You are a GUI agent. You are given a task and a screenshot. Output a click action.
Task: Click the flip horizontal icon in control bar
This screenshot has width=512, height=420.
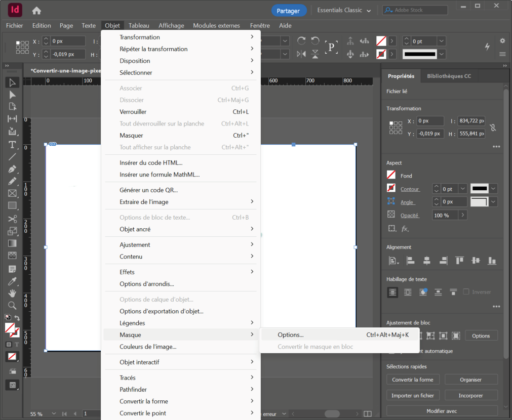(x=301, y=54)
